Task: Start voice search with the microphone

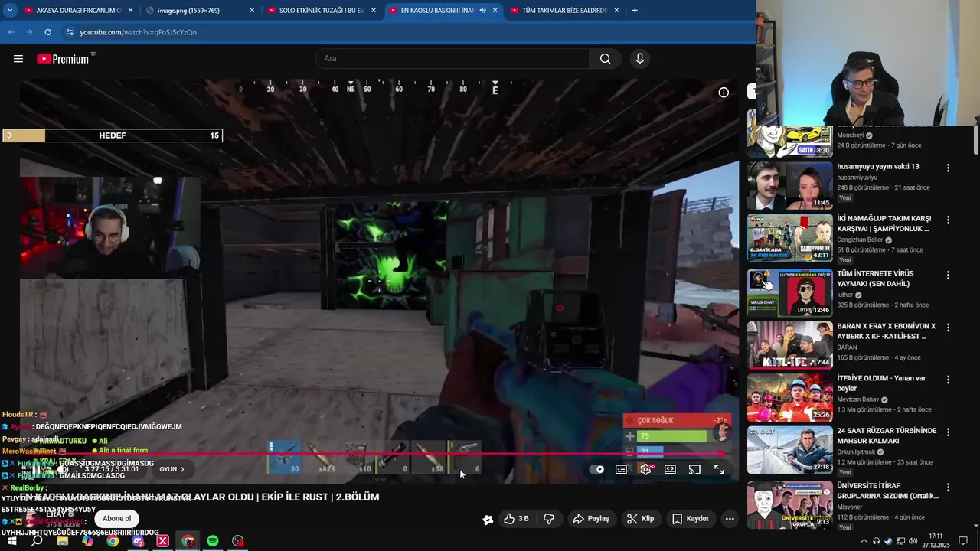Action: (x=640, y=59)
